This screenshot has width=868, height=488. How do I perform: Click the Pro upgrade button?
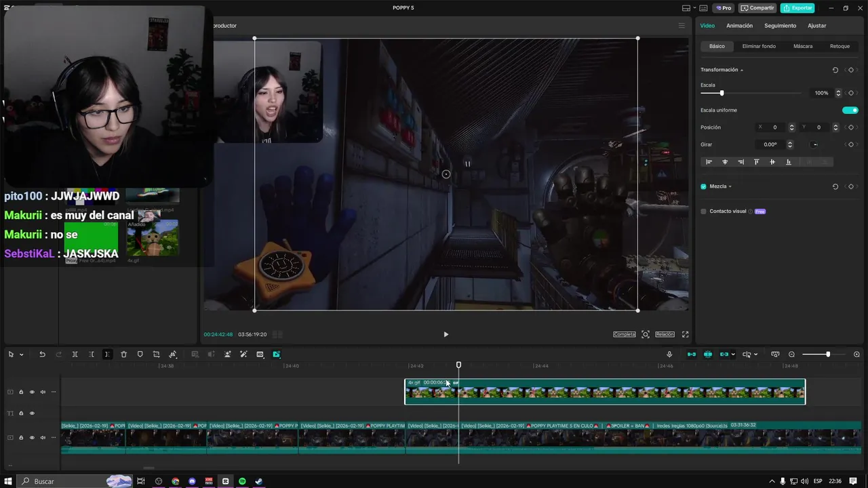(723, 8)
